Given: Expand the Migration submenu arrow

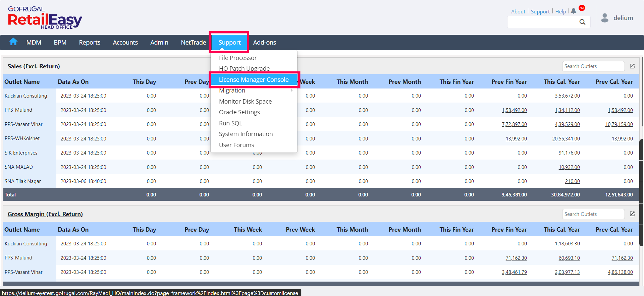Looking at the screenshot, I should pos(292,90).
